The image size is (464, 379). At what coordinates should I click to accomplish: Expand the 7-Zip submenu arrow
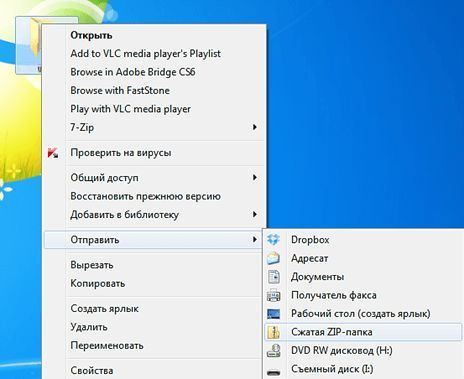coord(255,127)
